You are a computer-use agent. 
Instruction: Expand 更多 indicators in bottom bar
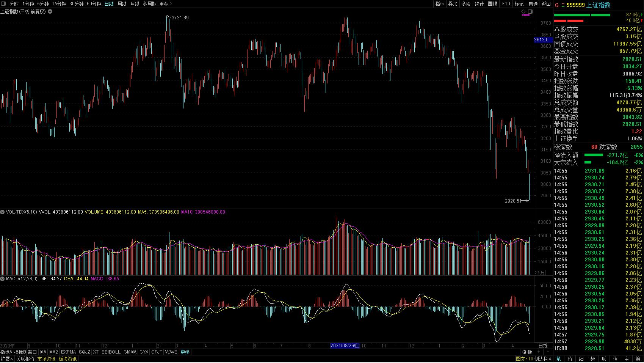(x=185, y=352)
